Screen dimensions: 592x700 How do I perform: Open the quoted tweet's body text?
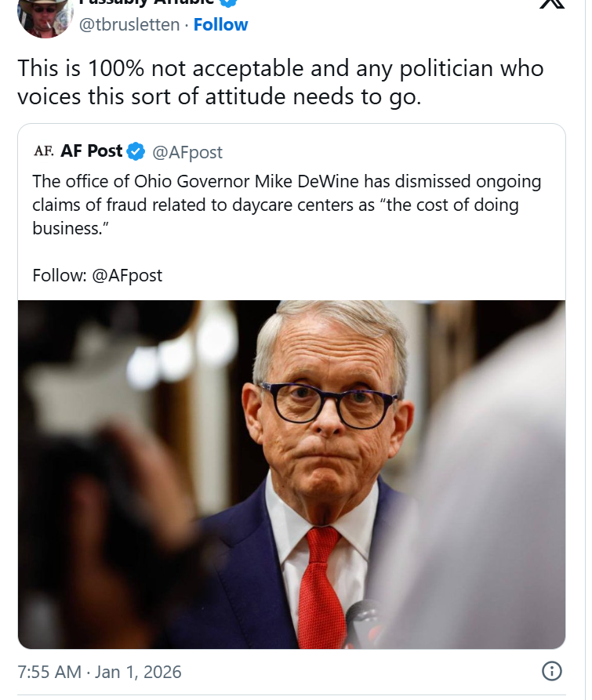(287, 205)
